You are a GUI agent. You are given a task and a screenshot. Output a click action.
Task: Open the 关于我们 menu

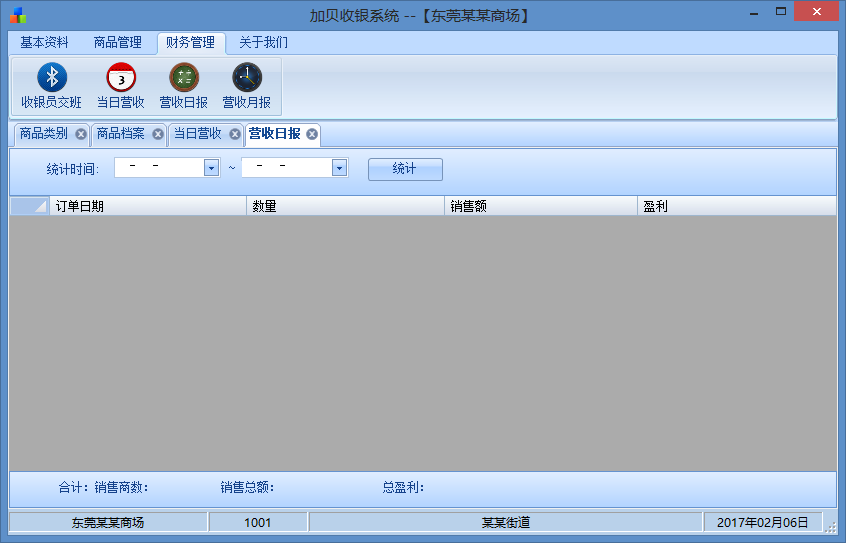tap(263, 43)
